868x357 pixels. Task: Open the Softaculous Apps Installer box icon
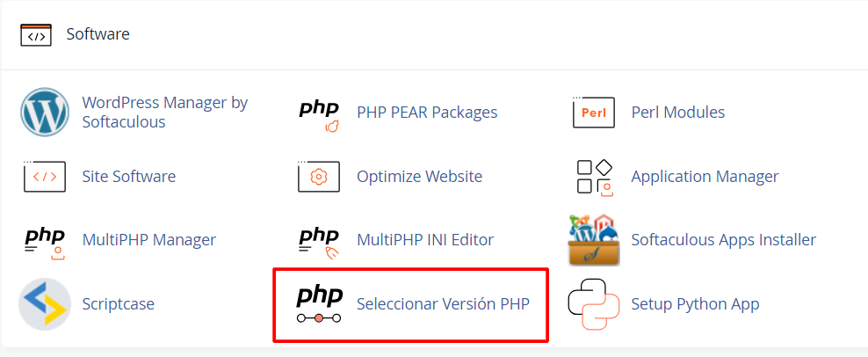pyautogui.click(x=595, y=241)
